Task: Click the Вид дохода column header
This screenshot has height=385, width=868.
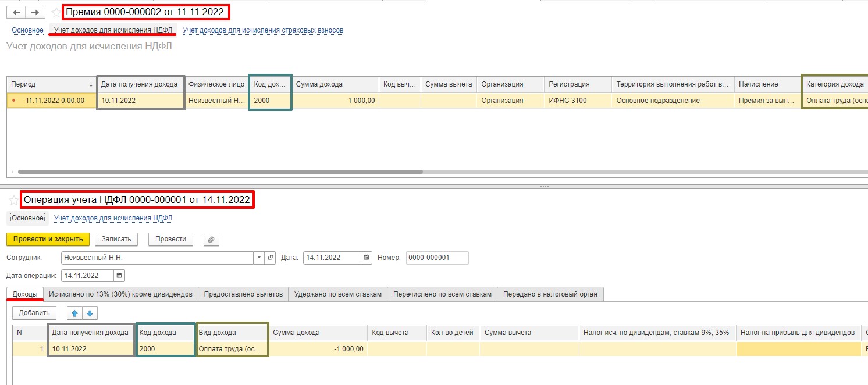Action: pos(233,333)
